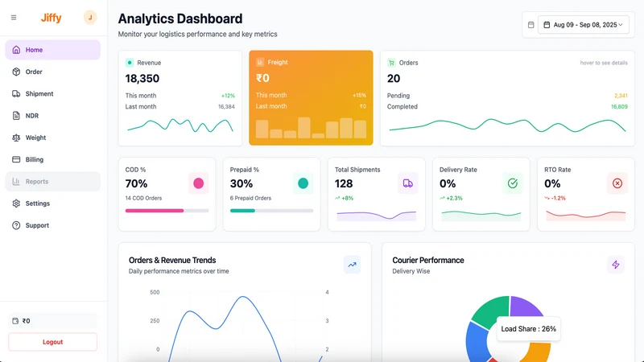Image resolution: width=644 pixels, height=362 pixels.
Task: Click the pink COD progress bar
Action: pyautogui.click(x=167, y=211)
